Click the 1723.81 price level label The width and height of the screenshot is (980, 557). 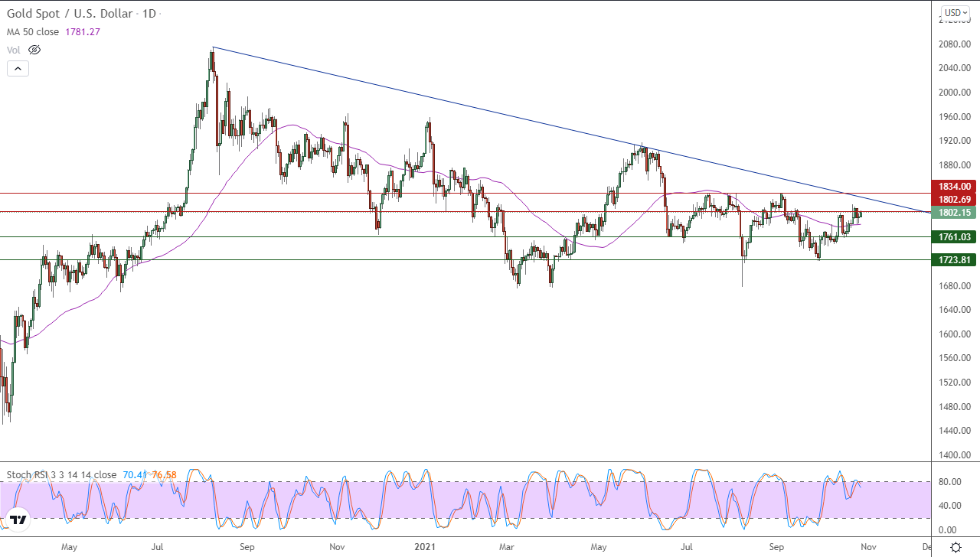(x=953, y=260)
